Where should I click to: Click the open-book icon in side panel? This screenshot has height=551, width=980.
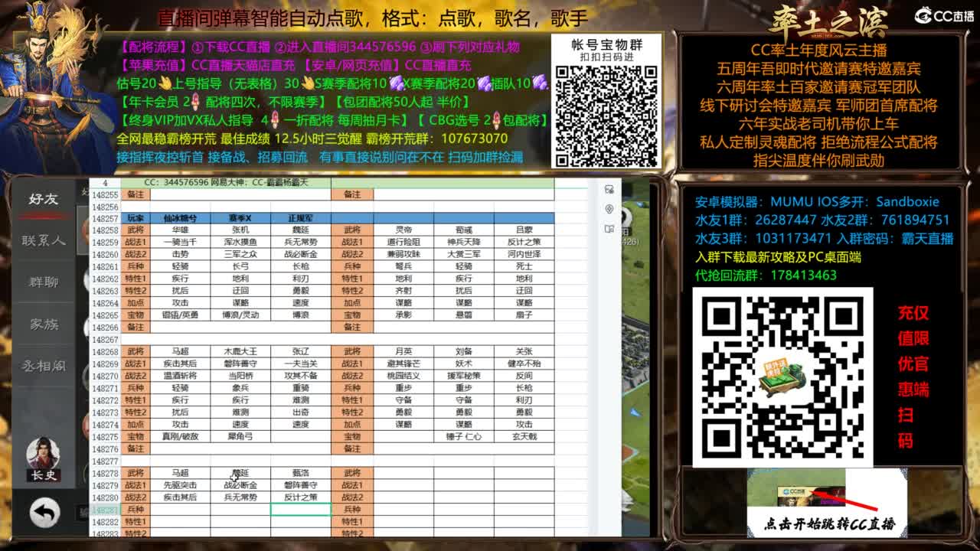coord(609,227)
